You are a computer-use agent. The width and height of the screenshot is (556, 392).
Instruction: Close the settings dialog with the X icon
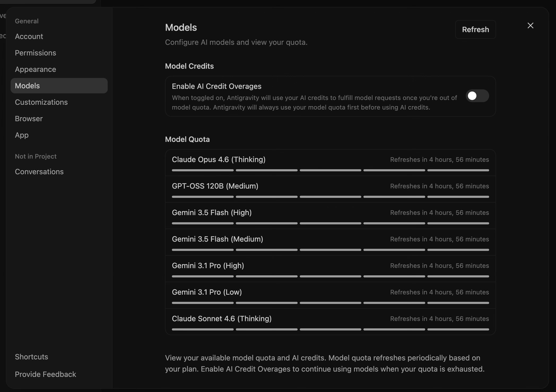tap(531, 25)
